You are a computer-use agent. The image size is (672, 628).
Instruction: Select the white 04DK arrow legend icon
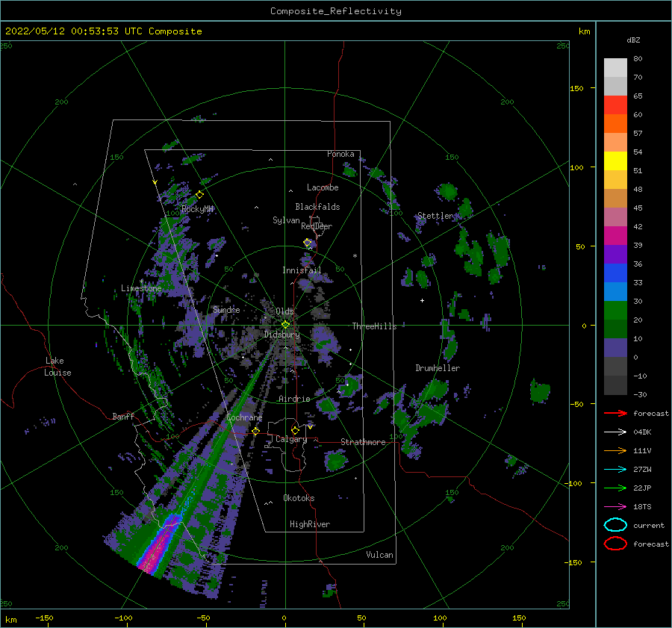pyautogui.click(x=615, y=432)
